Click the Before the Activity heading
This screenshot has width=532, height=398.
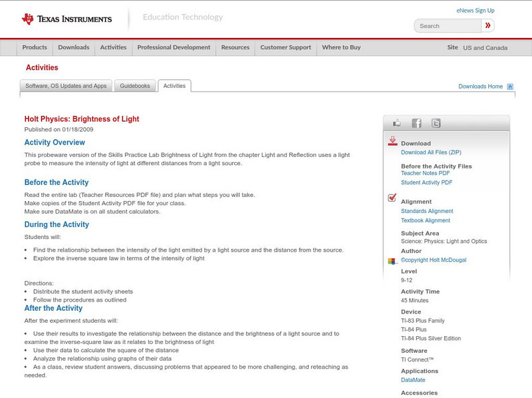(57, 182)
